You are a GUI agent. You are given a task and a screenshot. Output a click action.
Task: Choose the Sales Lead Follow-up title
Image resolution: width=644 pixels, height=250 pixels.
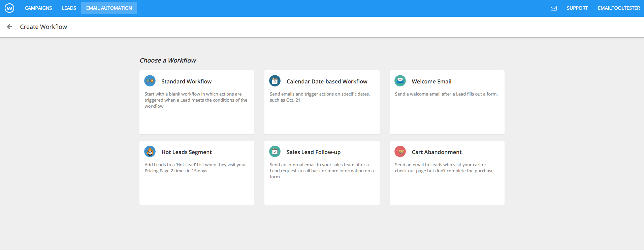[314, 152]
